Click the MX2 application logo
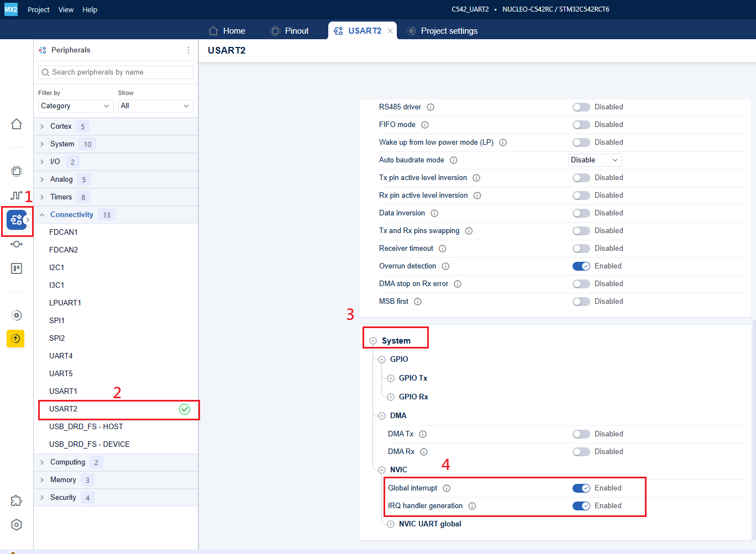The height and width of the screenshot is (554, 756). tap(11, 9)
